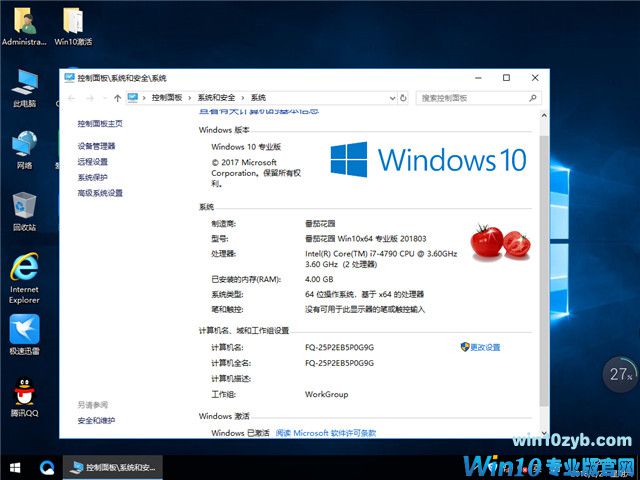The image size is (640, 480).
Task: Click 高级系统设置 link
Action: 100,193
